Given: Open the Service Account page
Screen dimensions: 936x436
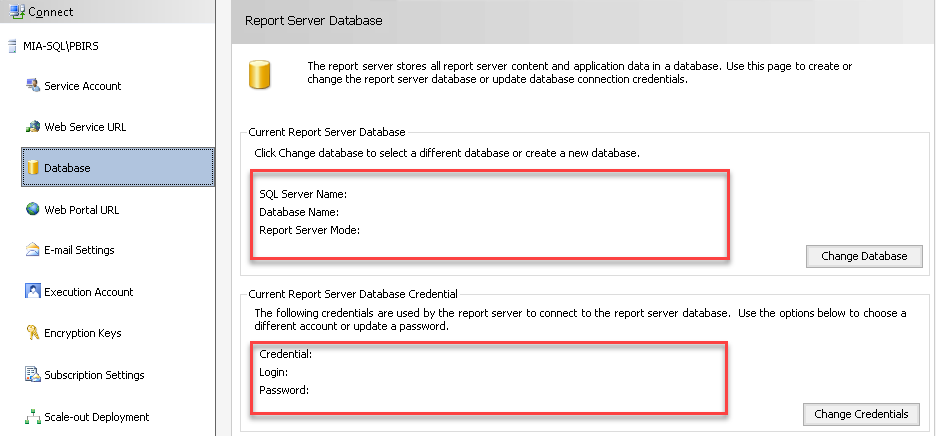Looking at the screenshot, I should (83, 86).
